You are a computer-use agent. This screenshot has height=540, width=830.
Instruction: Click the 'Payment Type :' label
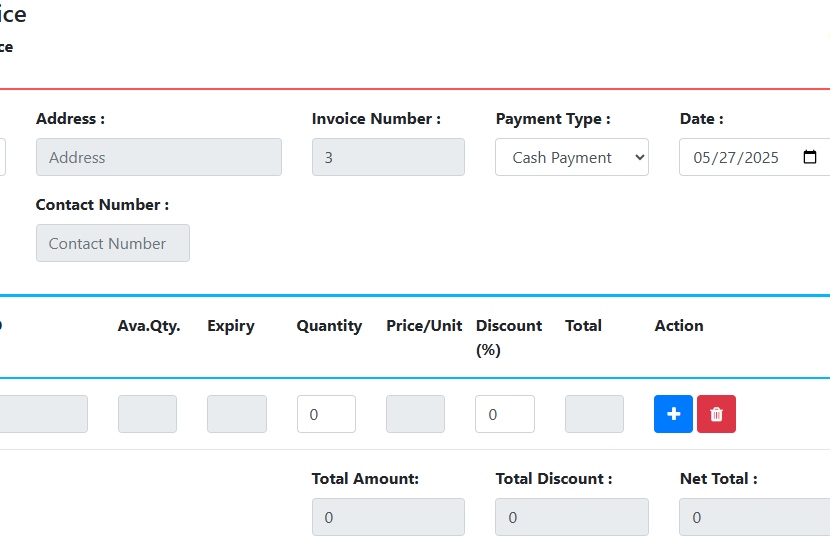(x=553, y=119)
